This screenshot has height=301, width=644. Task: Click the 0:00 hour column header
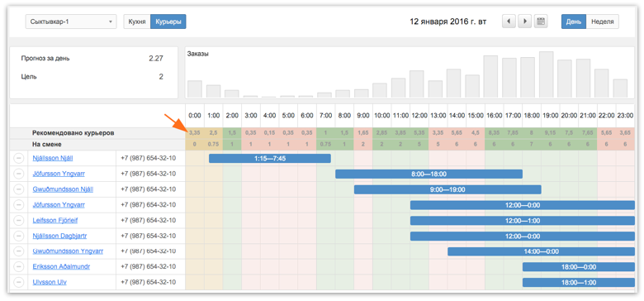[195, 116]
